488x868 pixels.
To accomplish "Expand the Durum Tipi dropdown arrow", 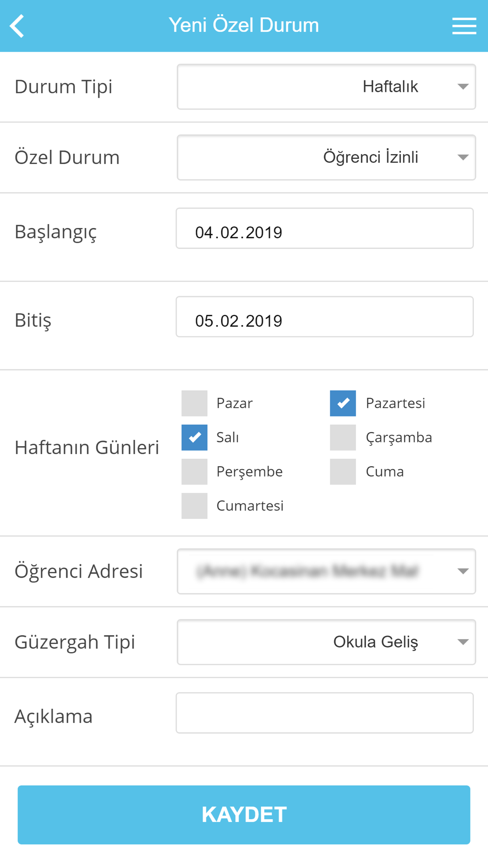I will [x=463, y=87].
